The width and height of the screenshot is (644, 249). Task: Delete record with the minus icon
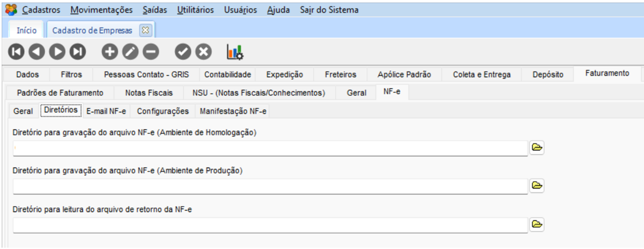click(x=151, y=52)
